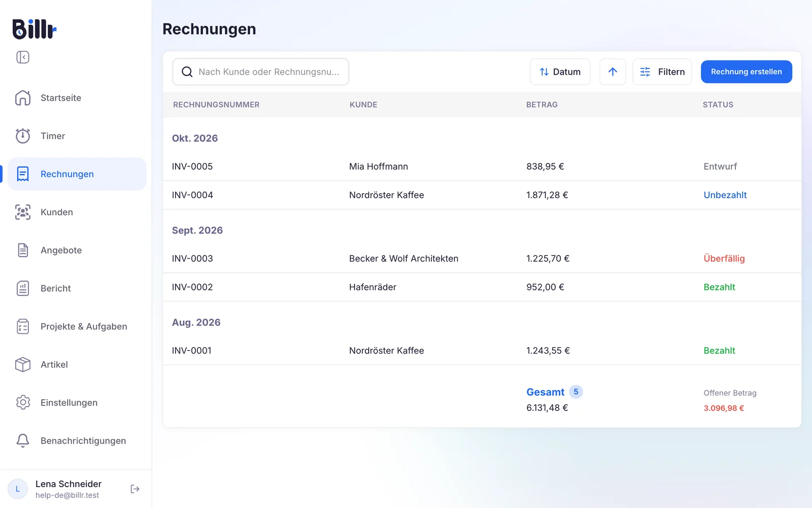Click the Entwurf status
The image size is (812, 508).
(720, 167)
